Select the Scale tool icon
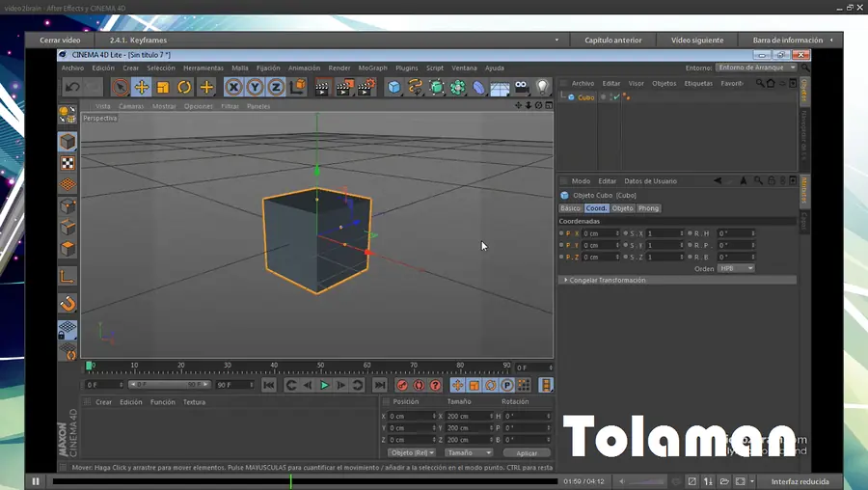This screenshot has height=490, width=868. 163,88
